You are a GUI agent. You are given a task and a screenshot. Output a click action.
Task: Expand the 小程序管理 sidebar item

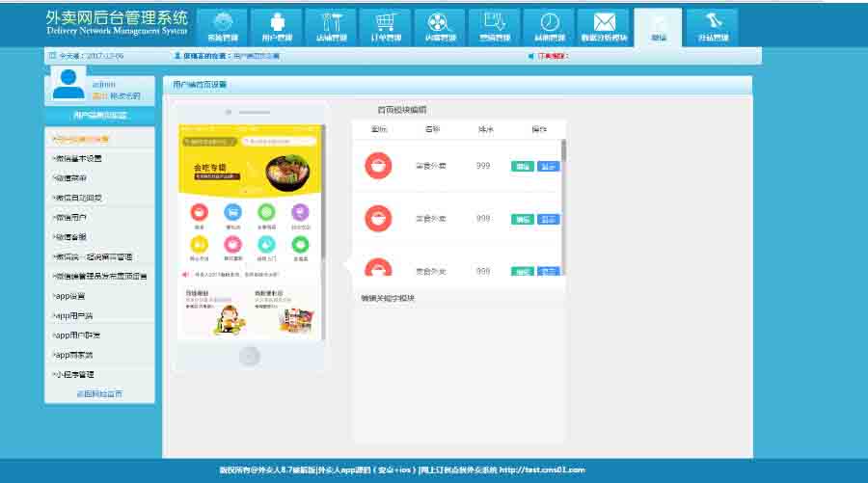coord(74,374)
